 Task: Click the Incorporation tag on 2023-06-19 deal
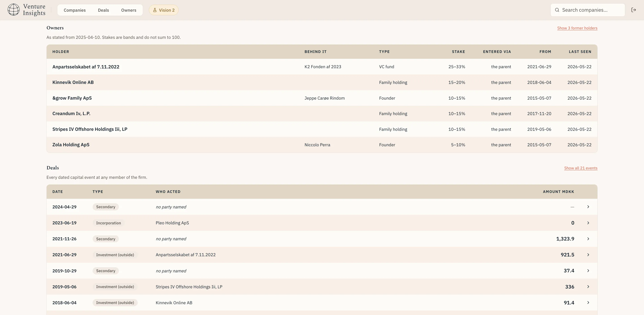click(109, 223)
